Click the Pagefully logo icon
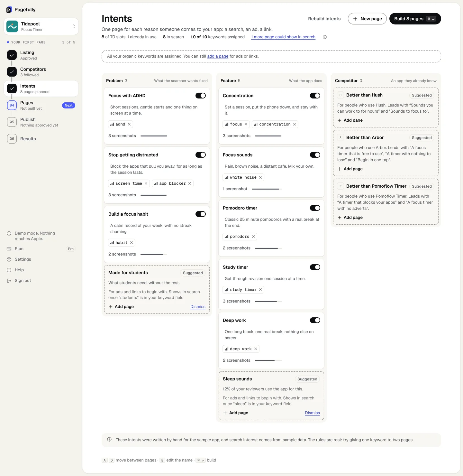Image resolution: width=463 pixels, height=476 pixels. [x=9, y=10]
